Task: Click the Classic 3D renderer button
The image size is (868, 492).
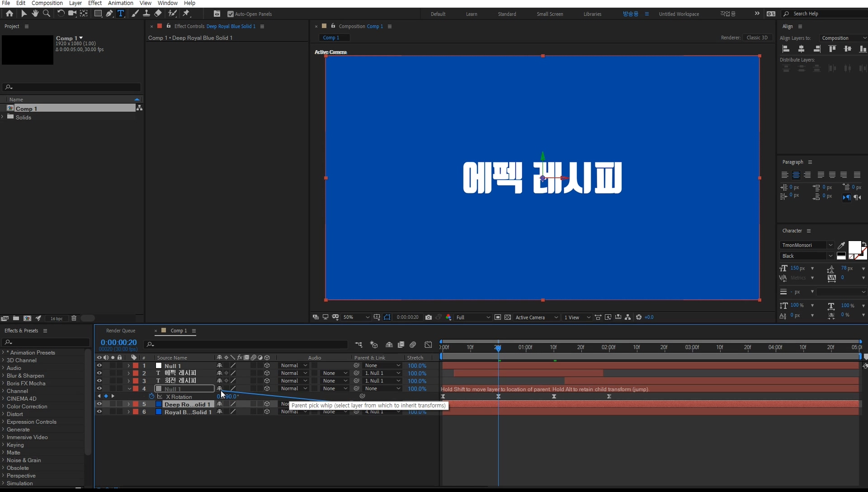Action: [x=757, y=38]
